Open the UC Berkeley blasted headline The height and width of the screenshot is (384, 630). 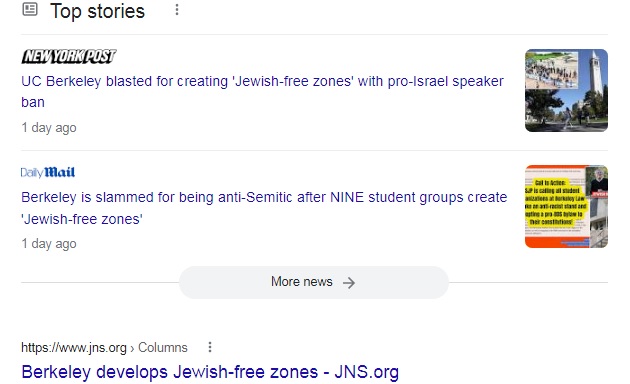coord(262,92)
